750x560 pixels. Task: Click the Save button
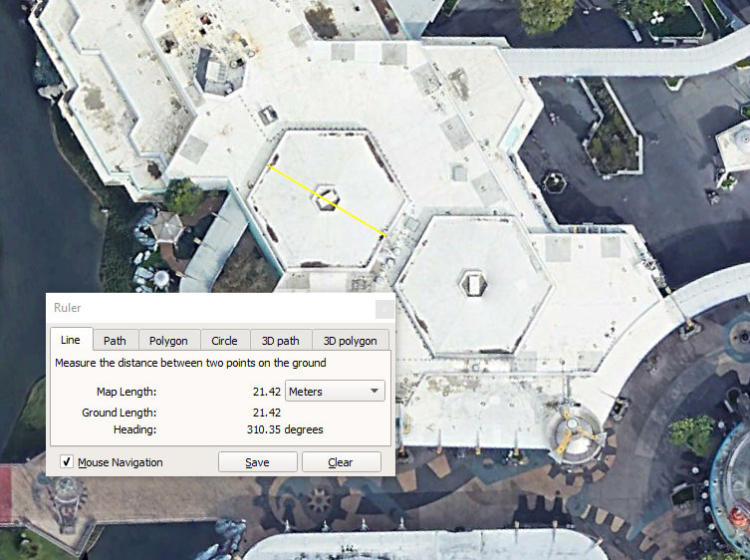(x=257, y=462)
